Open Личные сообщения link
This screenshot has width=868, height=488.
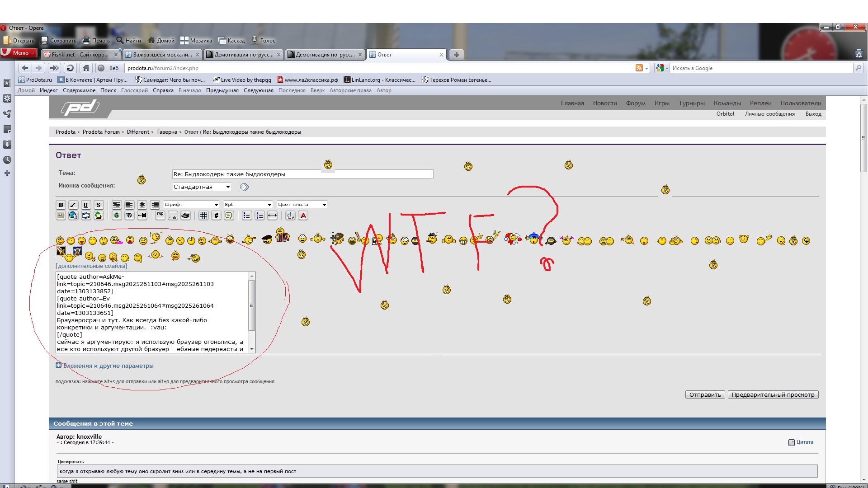pos(770,114)
